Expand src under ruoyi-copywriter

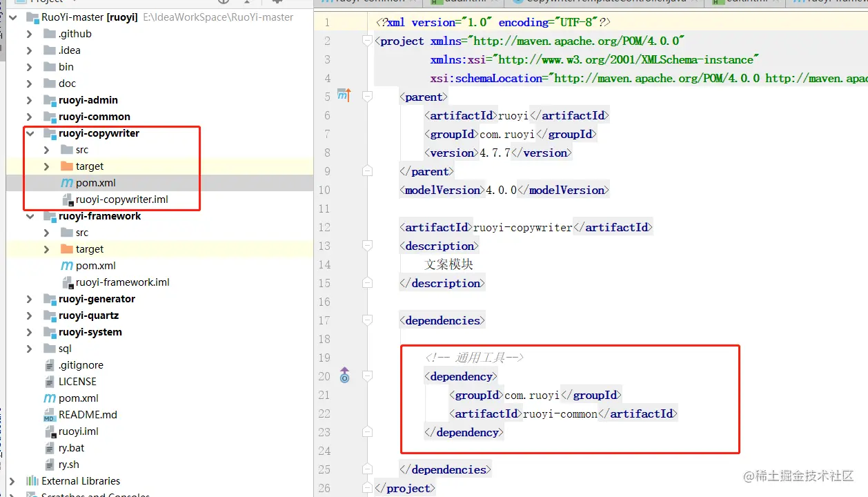click(x=46, y=150)
